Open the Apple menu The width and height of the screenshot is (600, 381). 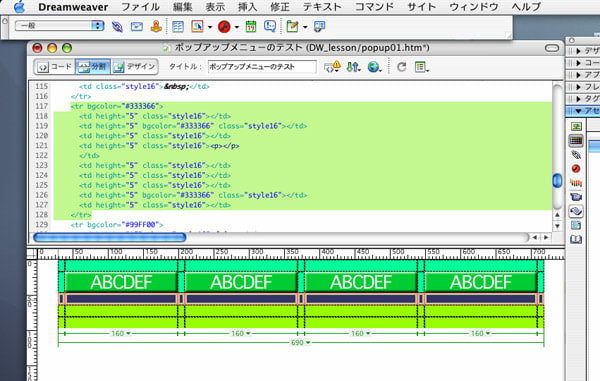[19, 7]
